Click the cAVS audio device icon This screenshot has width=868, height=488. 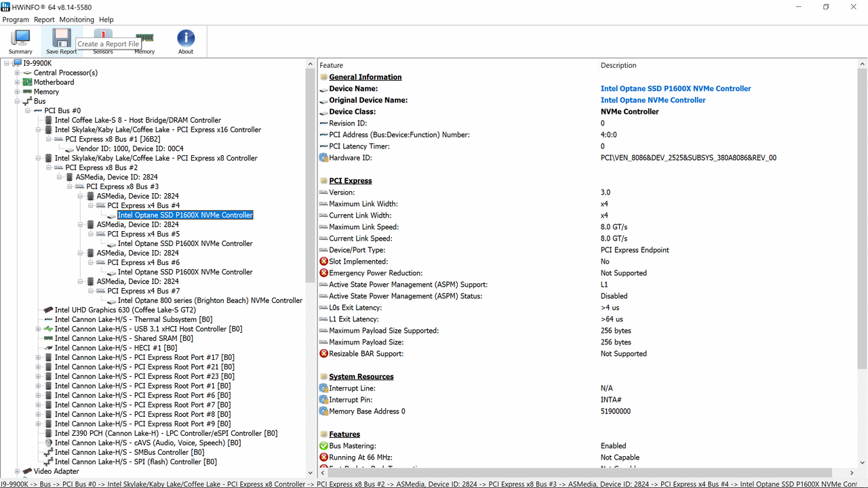tap(48, 443)
